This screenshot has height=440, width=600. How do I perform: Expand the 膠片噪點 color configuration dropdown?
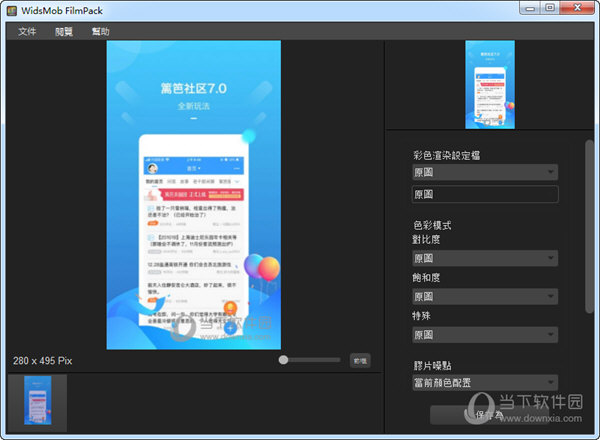[x=485, y=383]
